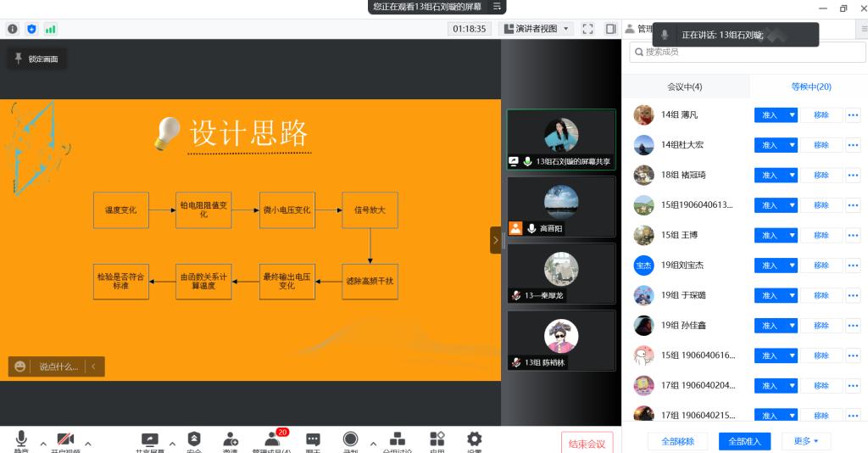Expand admit options arrow for 14组 薄凡
Image resolution: width=868 pixels, height=453 pixels.
click(x=793, y=115)
